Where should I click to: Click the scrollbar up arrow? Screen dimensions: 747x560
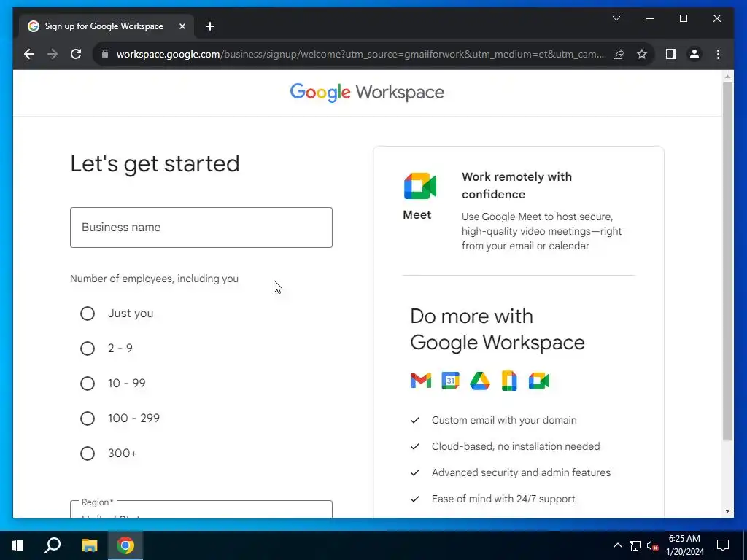[727, 76]
